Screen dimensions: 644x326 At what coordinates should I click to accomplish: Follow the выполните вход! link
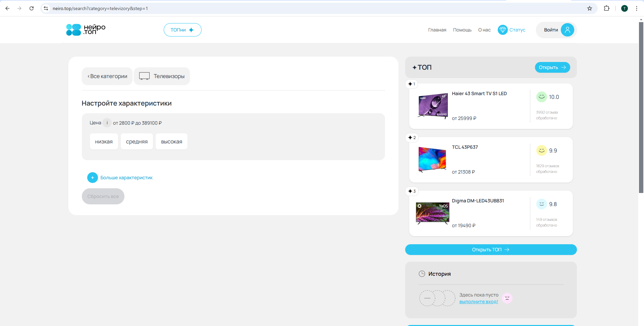click(x=479, y=302)
